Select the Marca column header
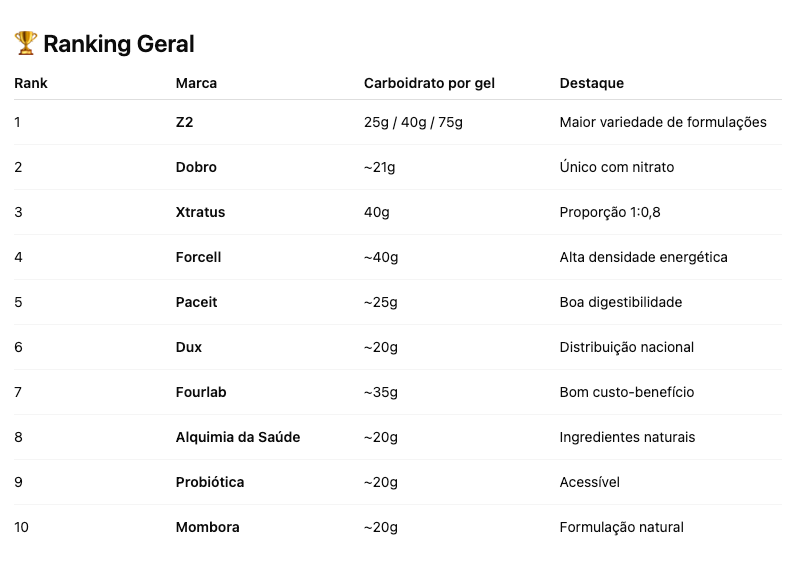This screenshot has height=585, width=794. tap(196, 83)
